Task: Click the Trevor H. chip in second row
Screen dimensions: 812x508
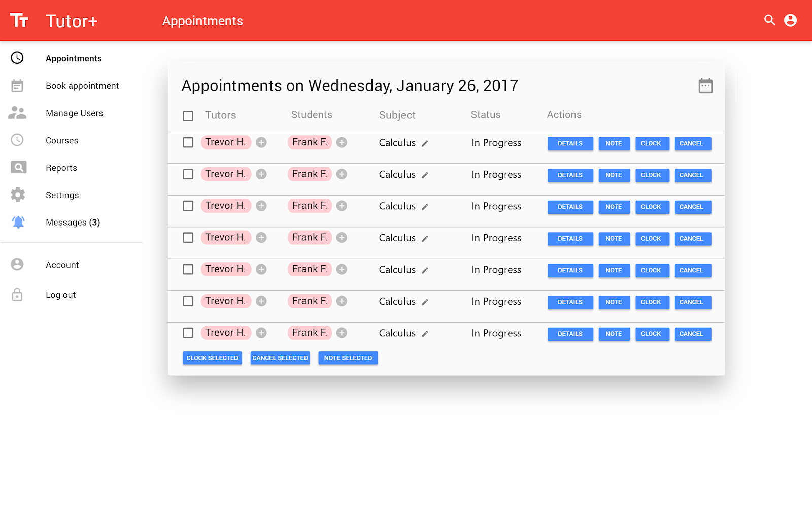Action: click(226, 174)
